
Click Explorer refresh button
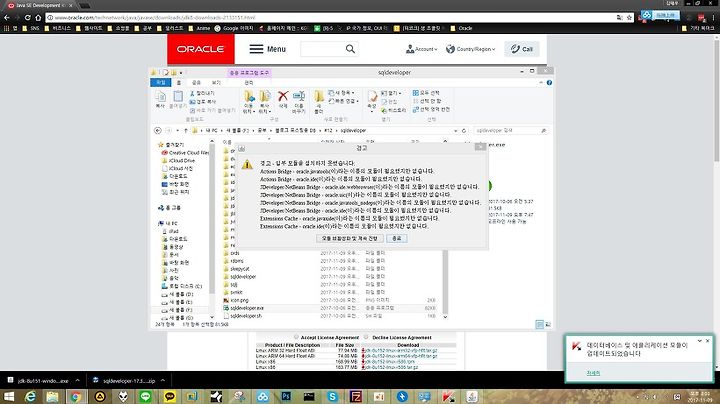[x=464, y=131]
